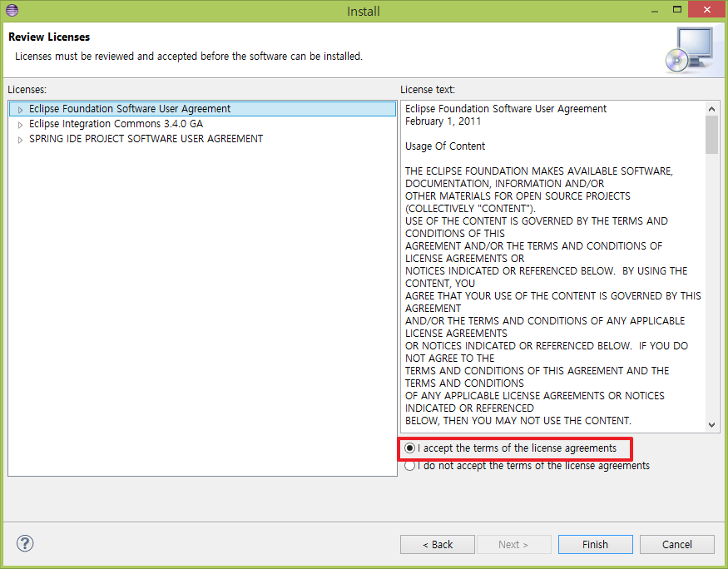Expand SPRING IDE PROJECT SOFTWARE USER AGREEMENT node
The height and width of the screenshot is (569, 728).
tap(20, 139)
